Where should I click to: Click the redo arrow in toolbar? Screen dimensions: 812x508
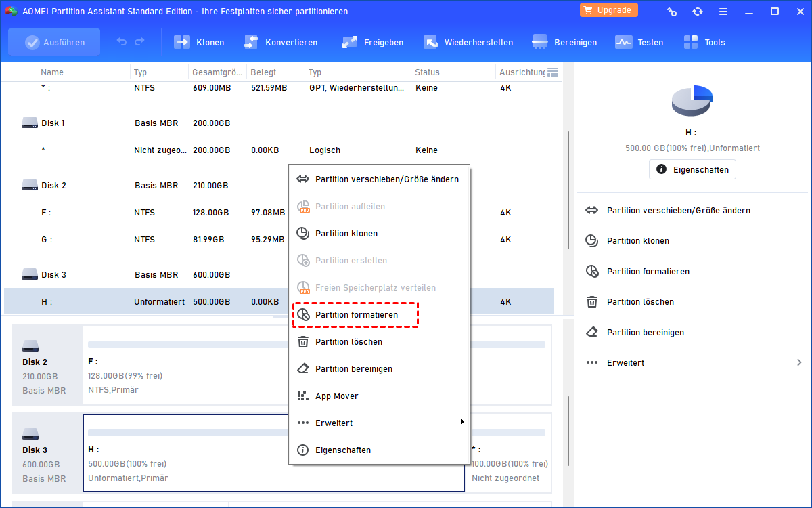[139, 42]
